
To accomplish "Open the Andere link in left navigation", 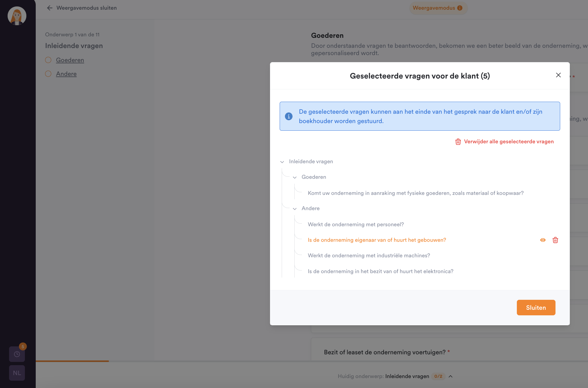I will click(66, 74).
